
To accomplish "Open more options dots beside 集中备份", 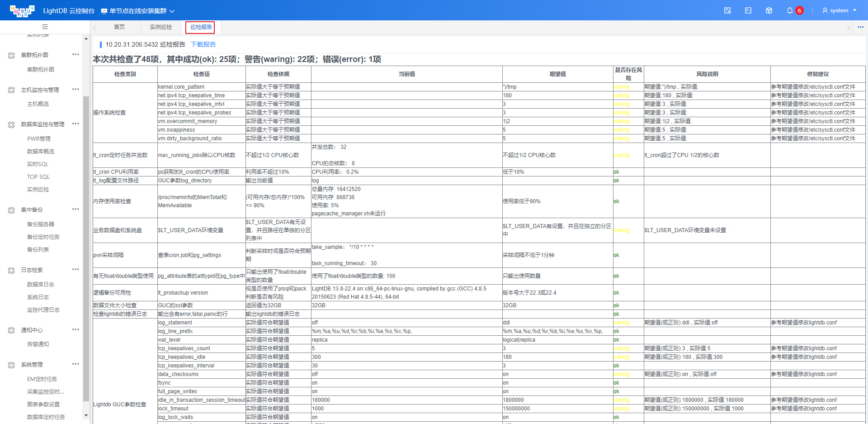I will (75, 209).
